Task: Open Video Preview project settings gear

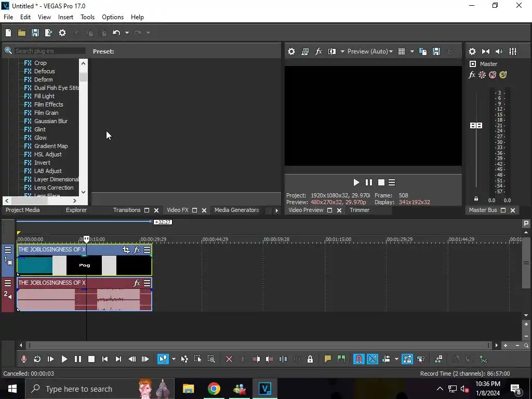Action: (291, 51)
